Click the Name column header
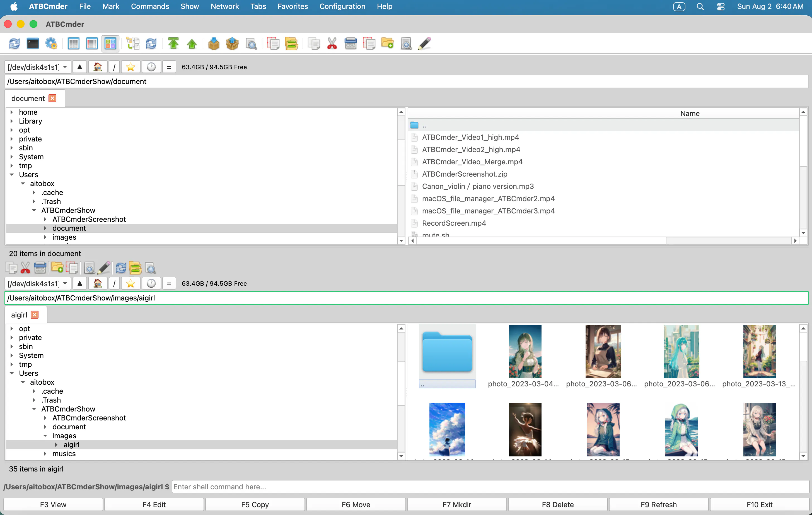Image resolution: width=812 pixels, height=515 pixels. (x=690, y=113)
